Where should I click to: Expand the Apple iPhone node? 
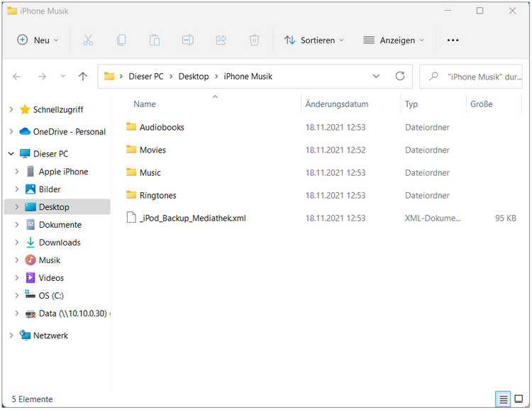coord(16,172)
